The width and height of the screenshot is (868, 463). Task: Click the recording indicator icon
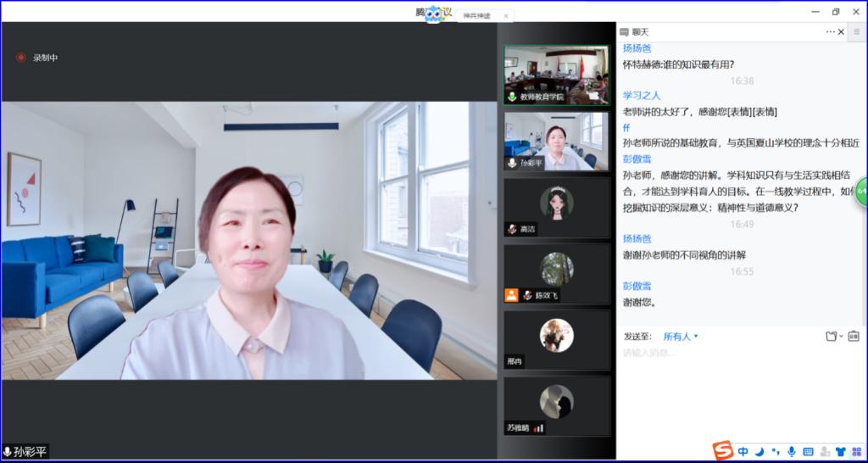click(x=21, y=58)
